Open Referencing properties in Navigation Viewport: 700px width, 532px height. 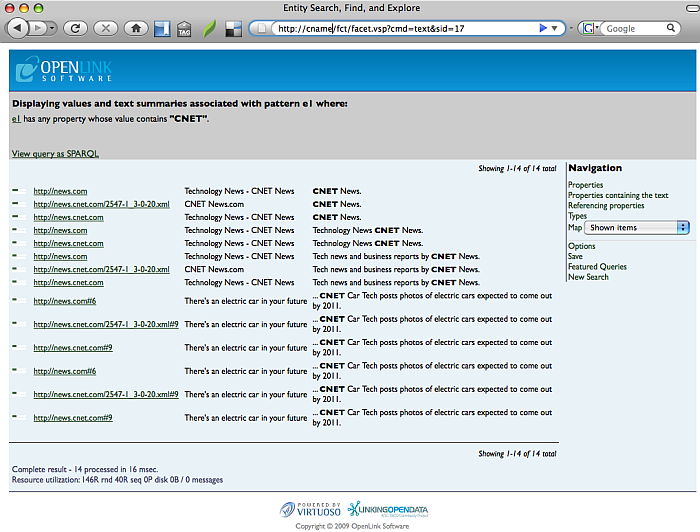606,205
